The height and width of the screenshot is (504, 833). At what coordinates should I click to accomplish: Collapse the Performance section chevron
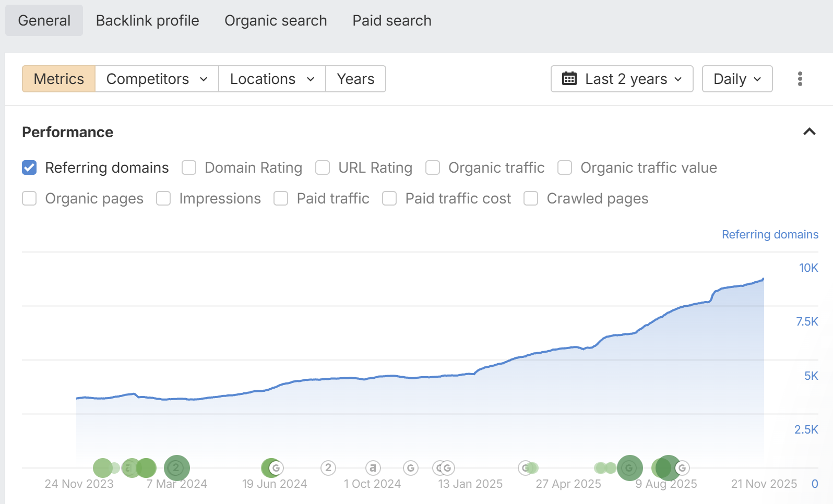coord(809,131)
